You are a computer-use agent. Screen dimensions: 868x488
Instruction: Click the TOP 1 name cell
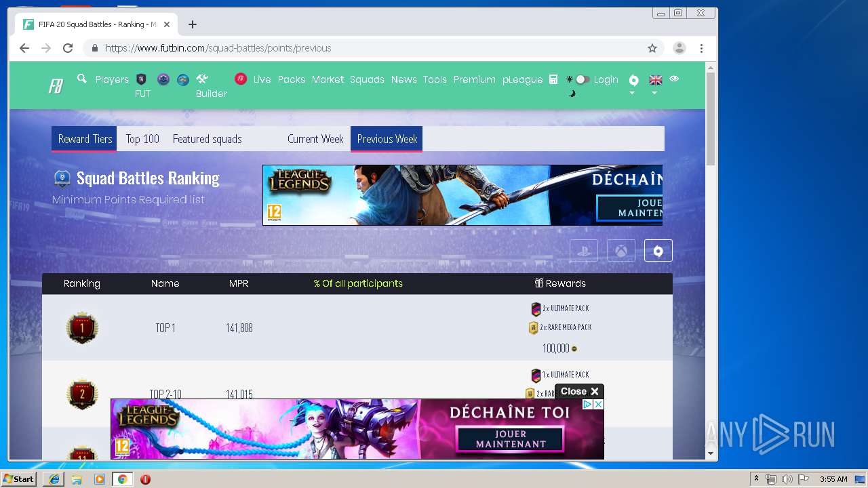[x=165, y=328]
